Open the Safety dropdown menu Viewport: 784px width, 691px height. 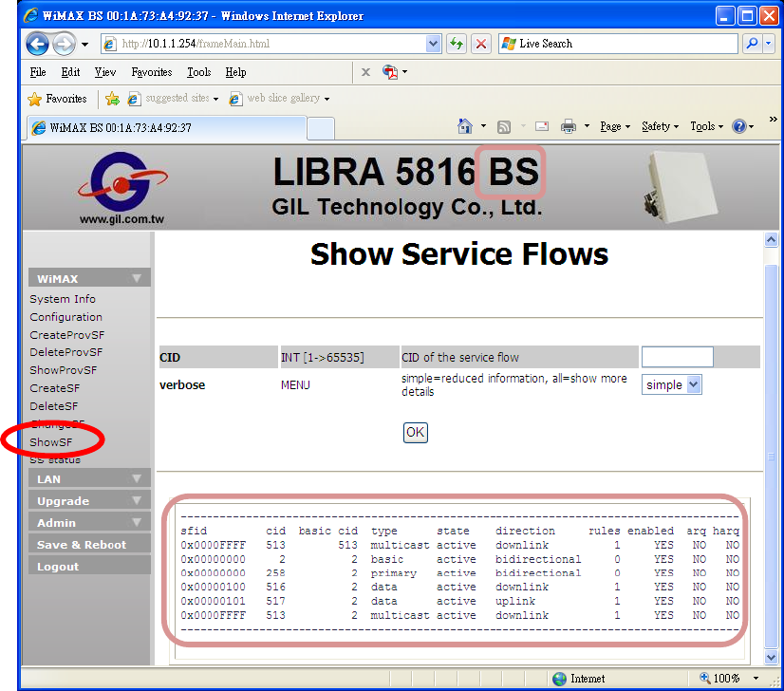click(x=660, y=126)
